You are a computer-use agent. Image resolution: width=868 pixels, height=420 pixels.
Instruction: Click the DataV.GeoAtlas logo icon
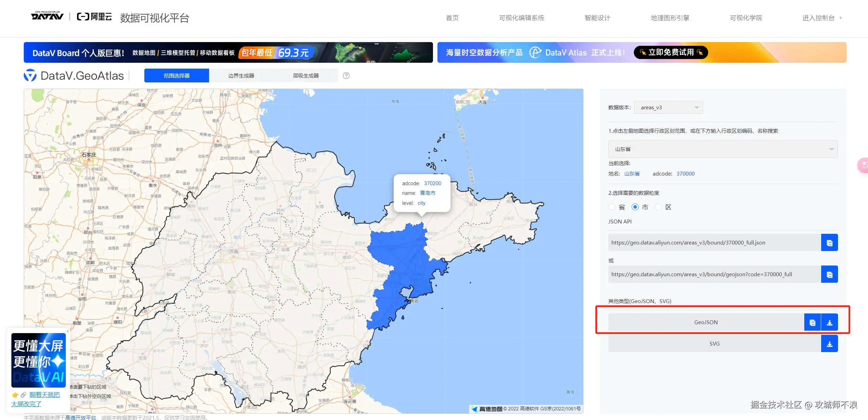[x=30, y=76]
